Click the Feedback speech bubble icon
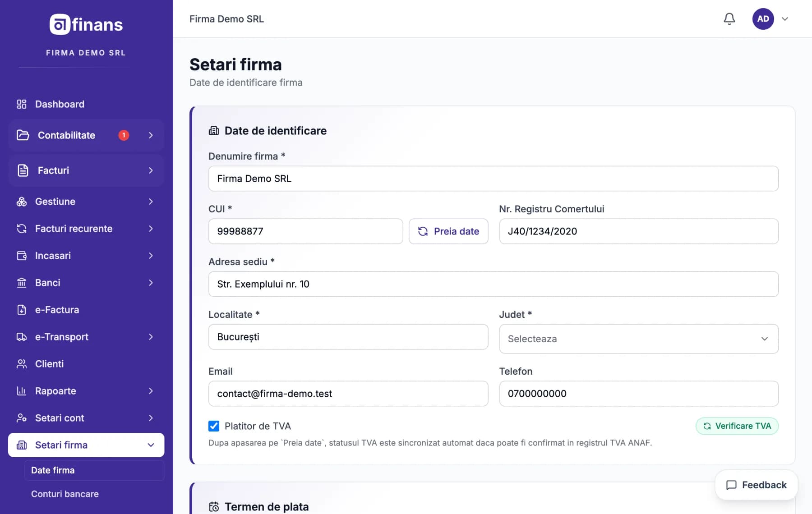This screenshot has height=514, width=812. (731, 485)
